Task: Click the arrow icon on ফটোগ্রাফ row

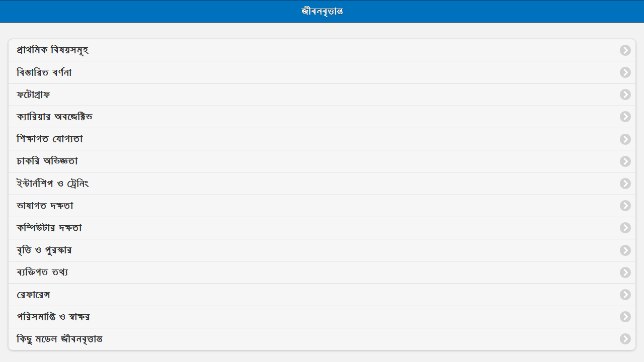Action: coord(625,95)
